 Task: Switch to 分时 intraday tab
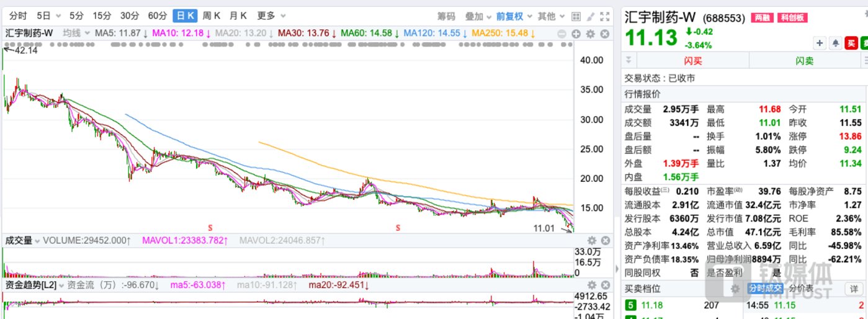[18, 16]
